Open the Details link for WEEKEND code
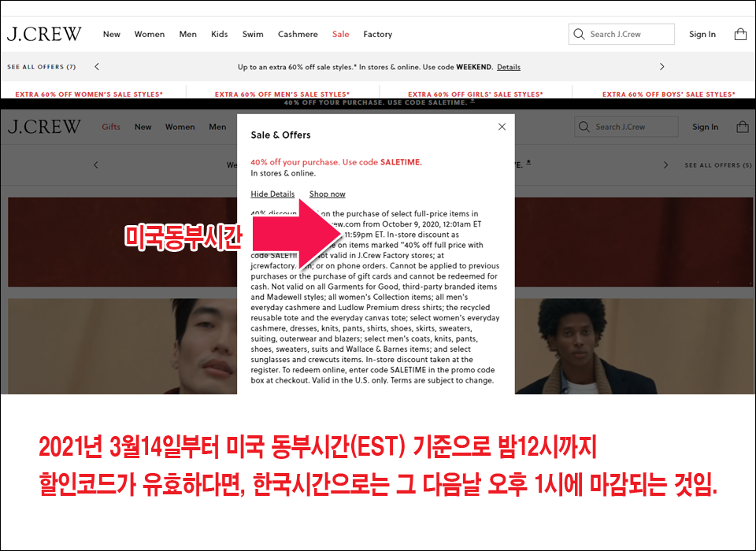Viewport: 756px width, 551px height. pos(509,67)
